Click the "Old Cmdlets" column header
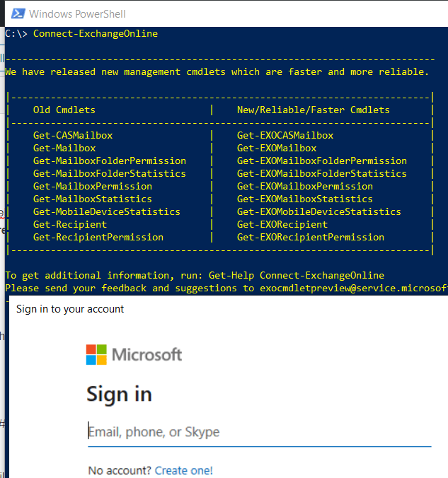 [64, 110]
